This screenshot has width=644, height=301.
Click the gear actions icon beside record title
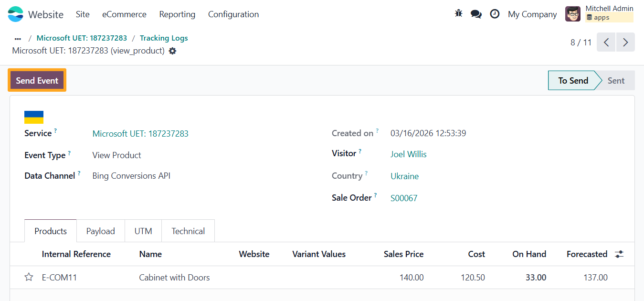click(x=172, y=51)
